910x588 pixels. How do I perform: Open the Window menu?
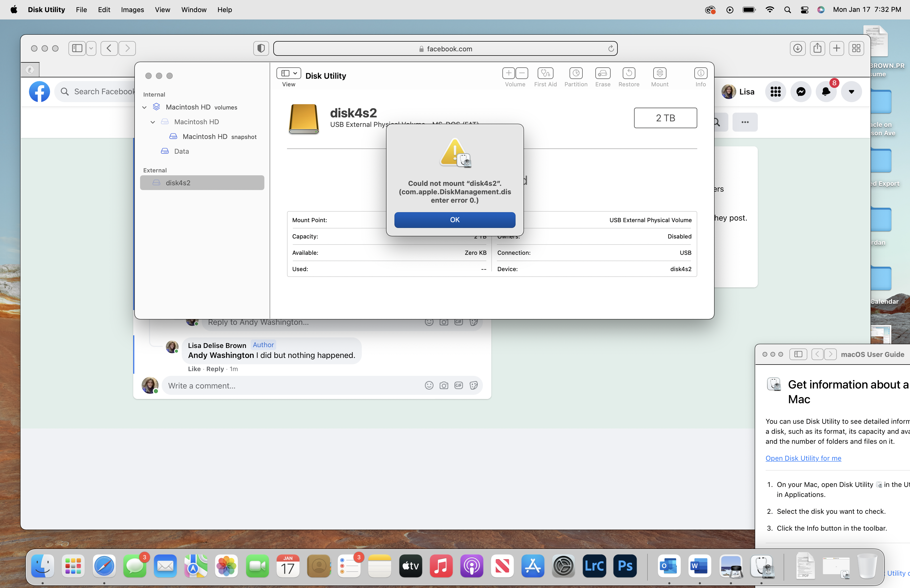[194, 9]
